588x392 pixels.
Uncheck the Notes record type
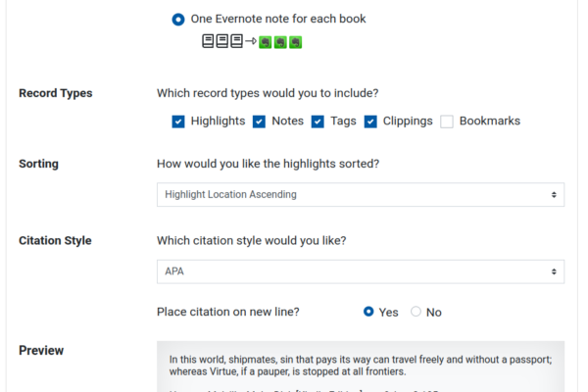coord(259,122)
